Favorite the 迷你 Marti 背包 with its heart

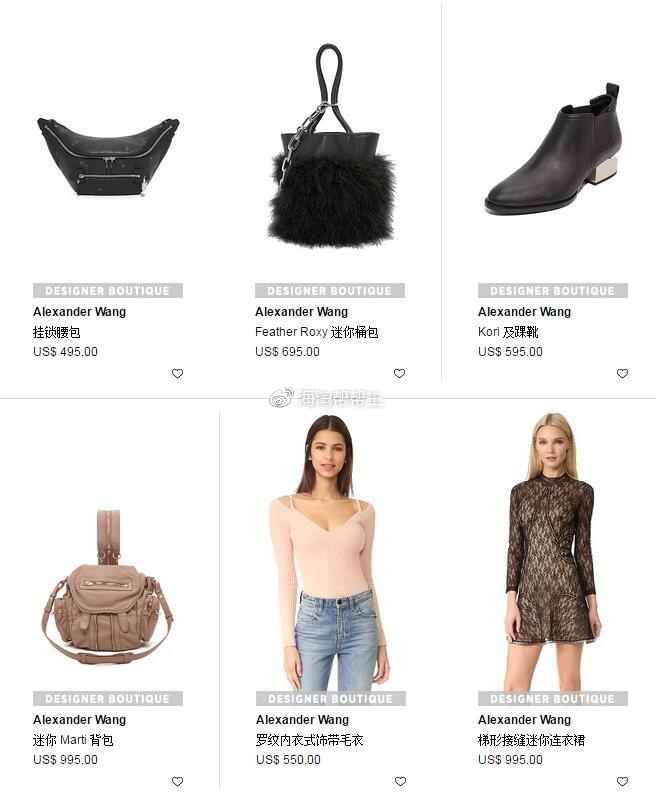pyautogui.click(x=177, y=781)
